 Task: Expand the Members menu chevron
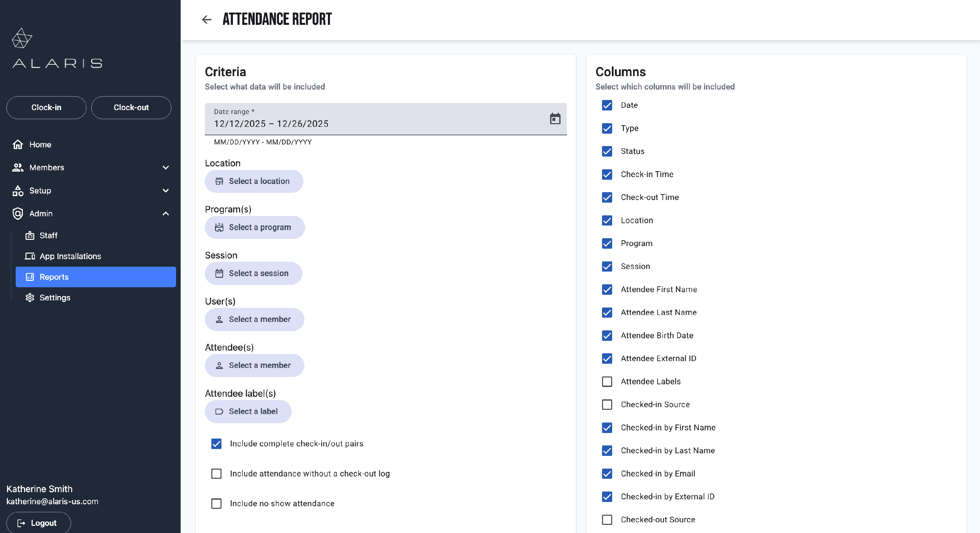click(166, 168)
